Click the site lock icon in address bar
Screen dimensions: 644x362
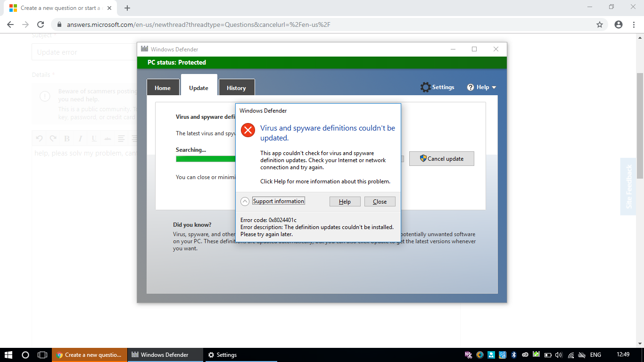[x=59, y=25]
